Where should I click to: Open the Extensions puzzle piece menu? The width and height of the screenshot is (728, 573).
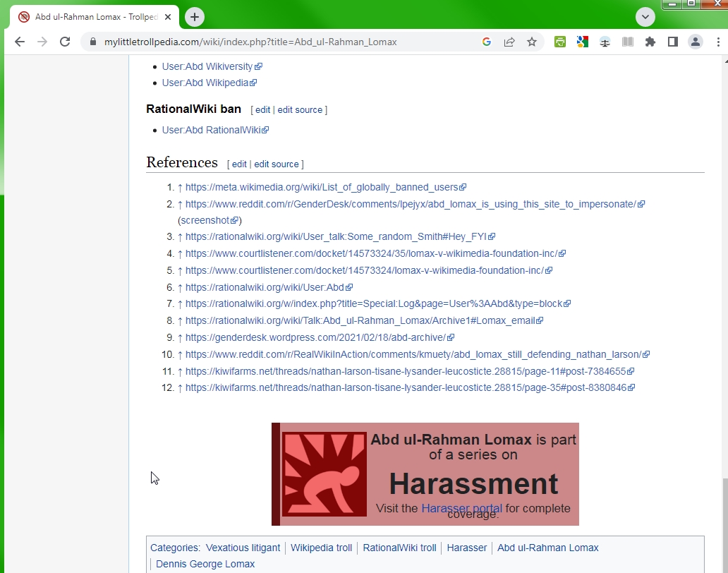650,42
